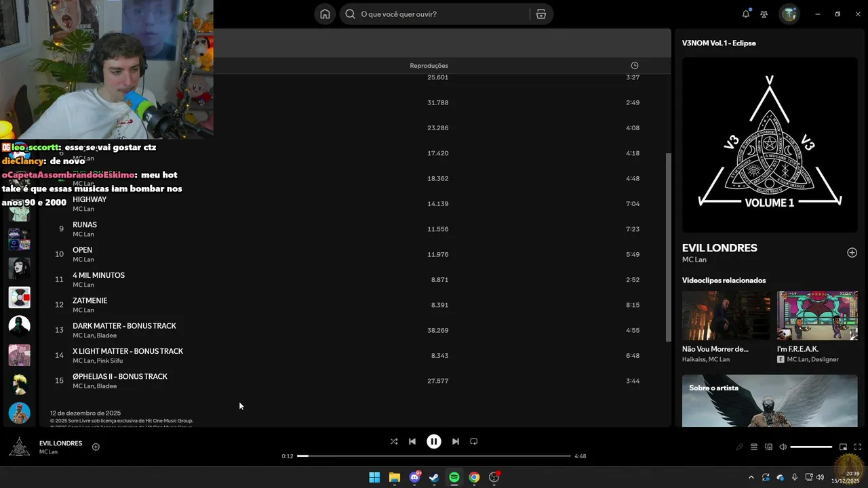Open sidebar album with CD and red tape cover

click(x=19, y=297)
